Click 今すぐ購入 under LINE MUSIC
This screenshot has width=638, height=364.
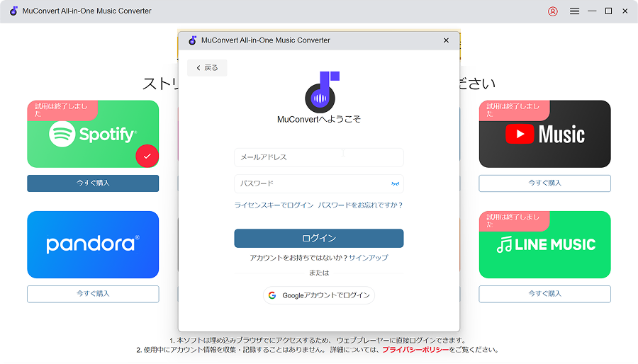pyautogui.click(x=545, y=294)
